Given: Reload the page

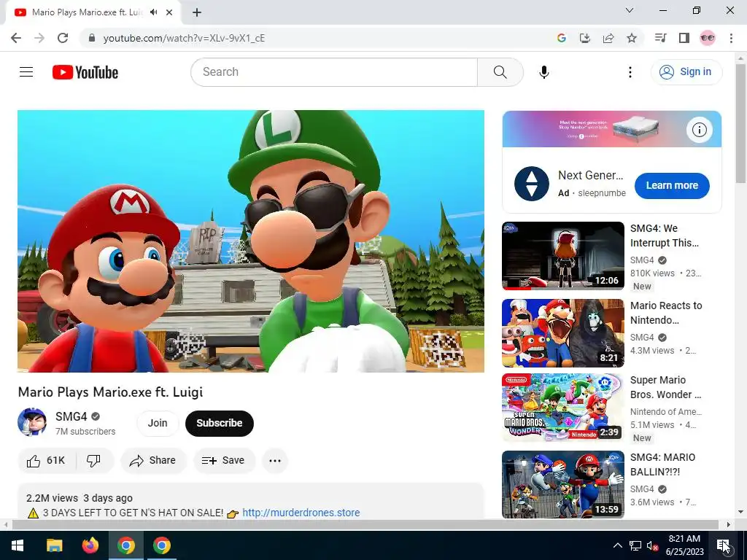Looking at the screenshot, I should click(x=63, y=38).
